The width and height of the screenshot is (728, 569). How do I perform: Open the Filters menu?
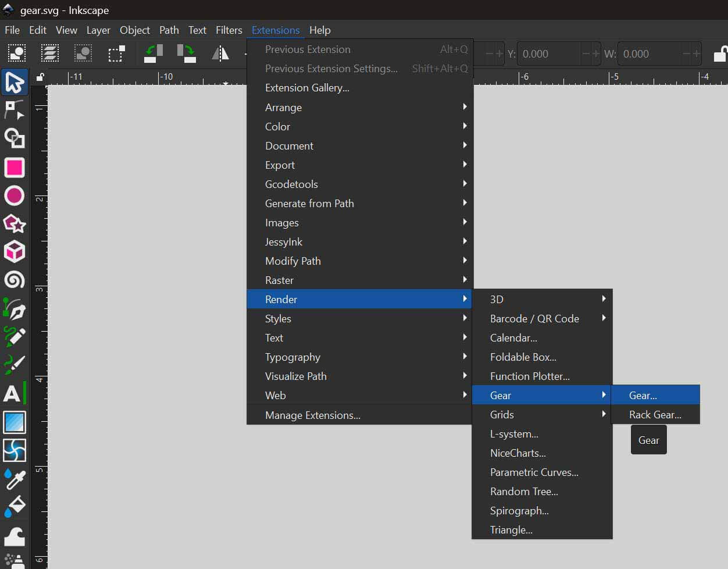229,30
